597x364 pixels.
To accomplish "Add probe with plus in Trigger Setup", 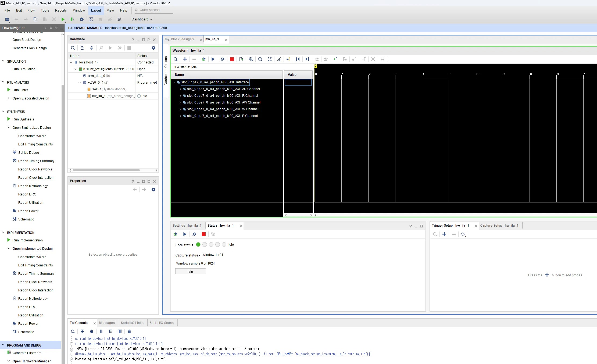I will point(444,234).
